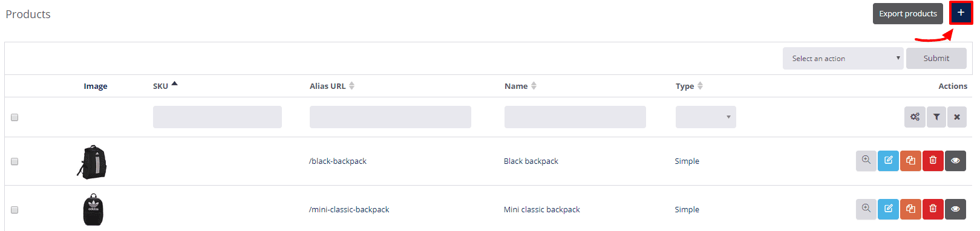Edit the Black backpack product
This screenshot has width=980, height=231.
click(x=888, y=160)
